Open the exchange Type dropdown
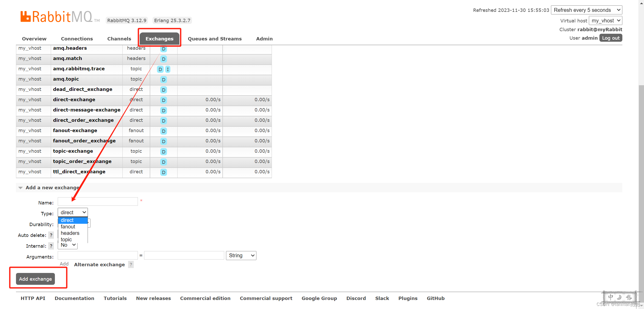Viewport: 644px width, 309px height. coord(73,212)
